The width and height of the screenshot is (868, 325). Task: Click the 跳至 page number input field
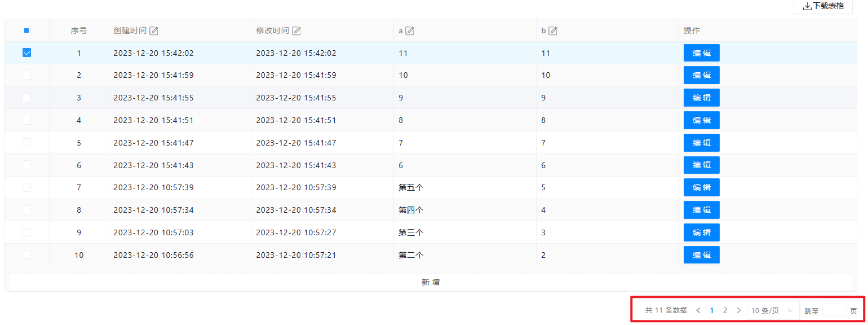pos(834,310)
